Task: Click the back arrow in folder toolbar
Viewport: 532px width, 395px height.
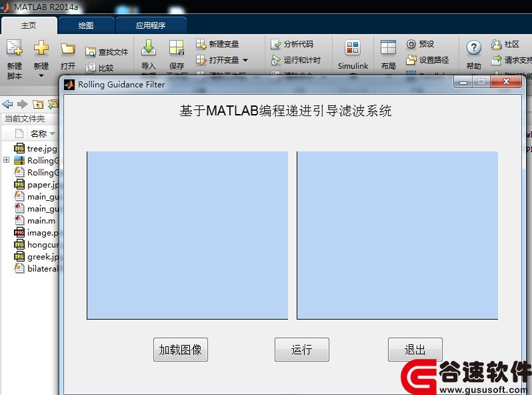Action: 7,104
